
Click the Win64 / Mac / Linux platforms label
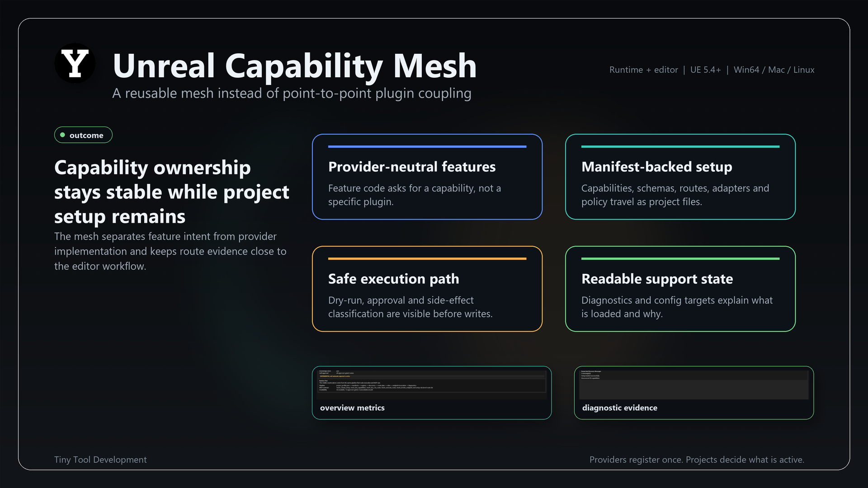click(774, 70)
